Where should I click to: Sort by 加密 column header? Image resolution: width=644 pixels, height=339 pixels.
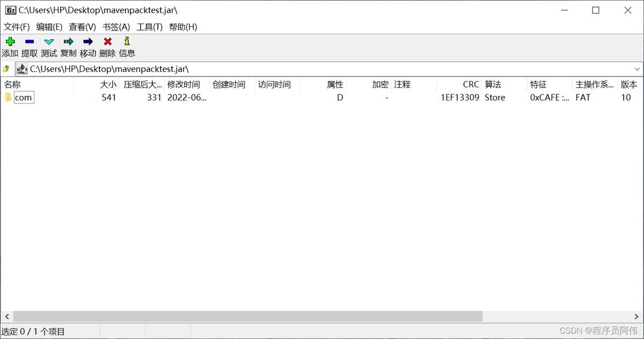click(x=368, y=84)
